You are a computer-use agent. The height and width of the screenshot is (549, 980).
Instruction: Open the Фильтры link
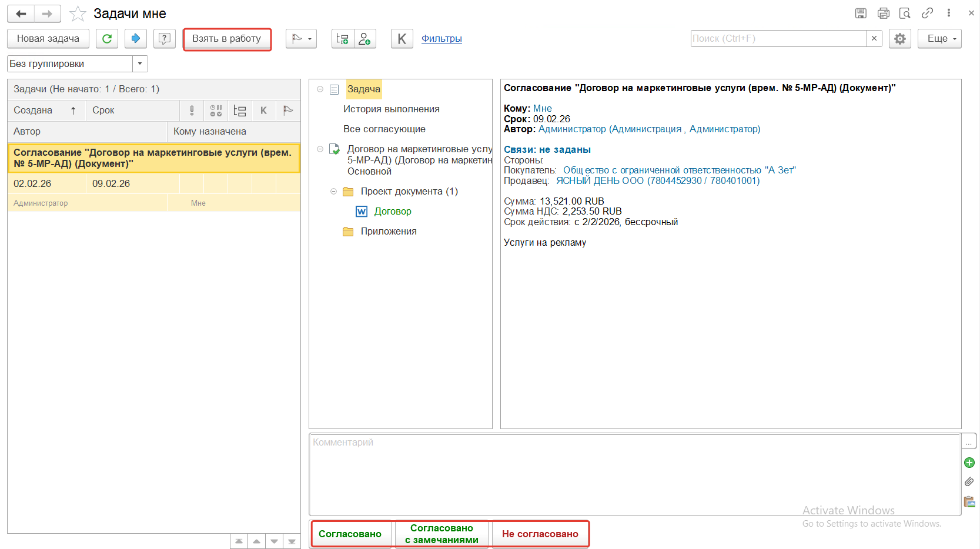(x=441, y=39)
